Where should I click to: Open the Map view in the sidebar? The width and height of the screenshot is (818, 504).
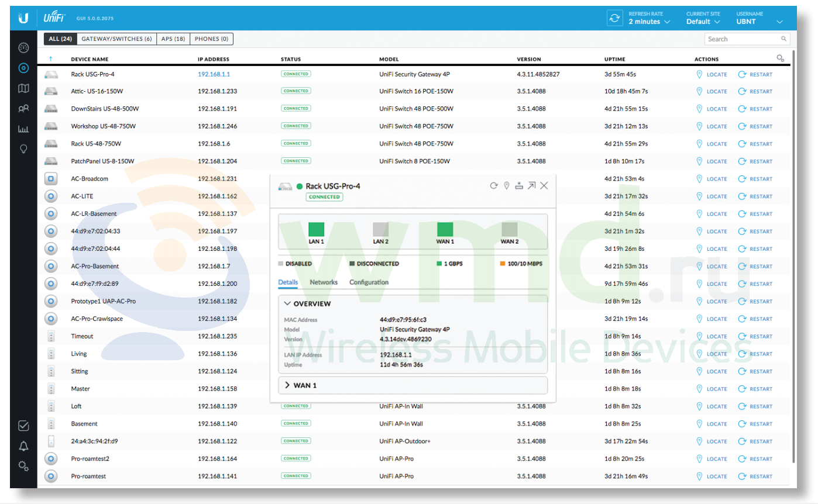tap(23, 88)
